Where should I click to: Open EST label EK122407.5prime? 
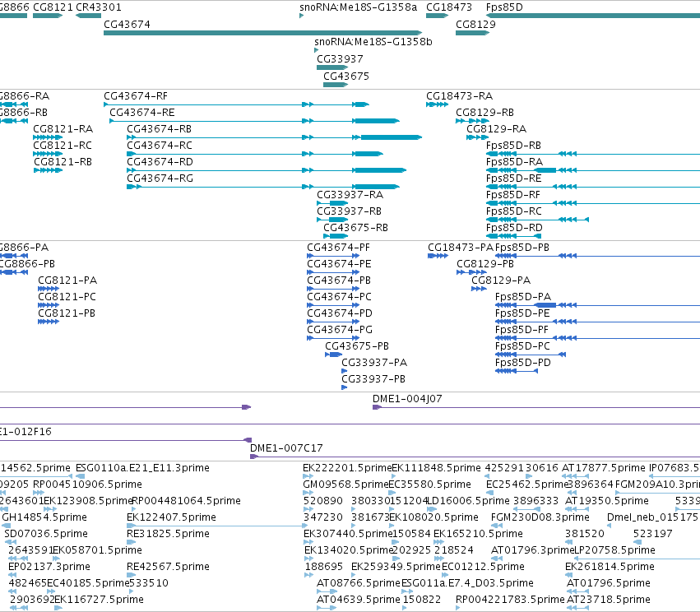click(x=171, y=517)
